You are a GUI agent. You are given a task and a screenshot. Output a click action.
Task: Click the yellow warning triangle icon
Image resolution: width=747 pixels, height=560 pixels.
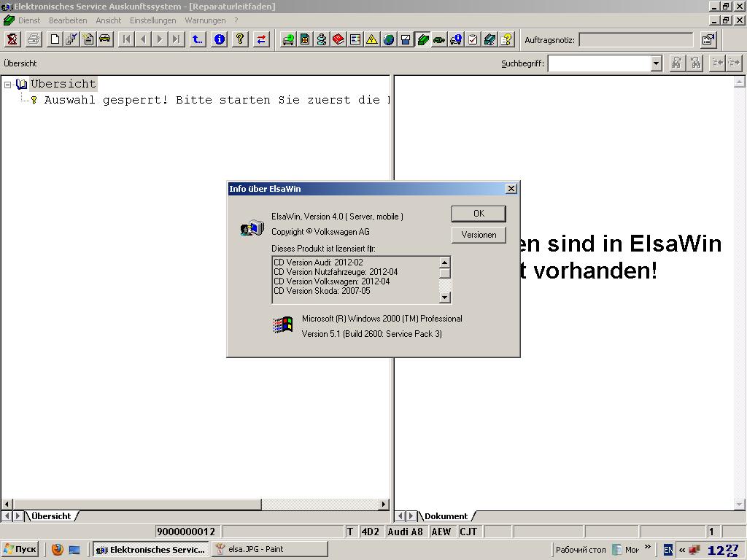(x=371, y=39)
